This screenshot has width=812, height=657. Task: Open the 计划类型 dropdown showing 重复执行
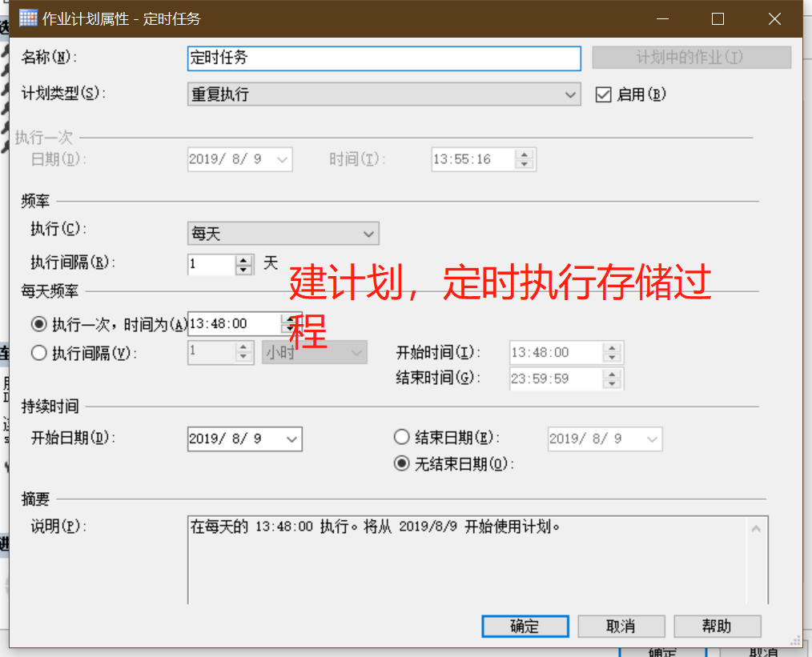(x=571, y=94)
